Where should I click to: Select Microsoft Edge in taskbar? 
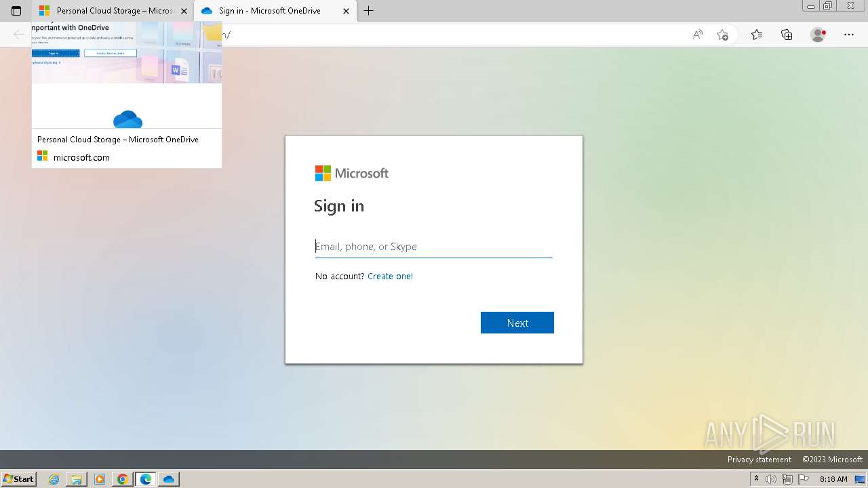[146, 479]
